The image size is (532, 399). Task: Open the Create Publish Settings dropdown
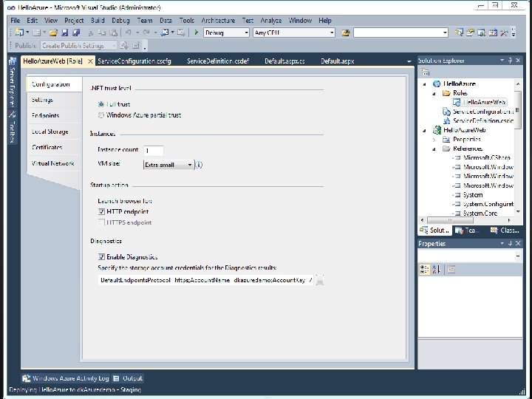coord(114,46)
